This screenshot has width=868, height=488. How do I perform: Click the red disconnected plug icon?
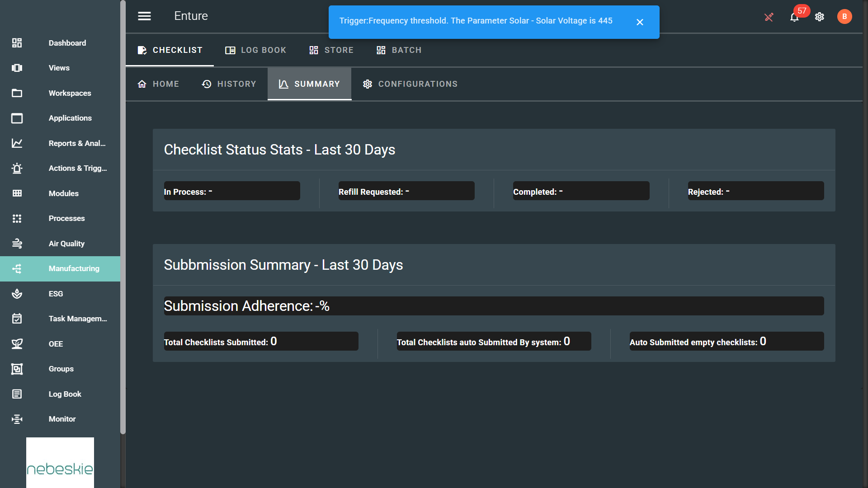pyautogui.click(x=769, y=17)
